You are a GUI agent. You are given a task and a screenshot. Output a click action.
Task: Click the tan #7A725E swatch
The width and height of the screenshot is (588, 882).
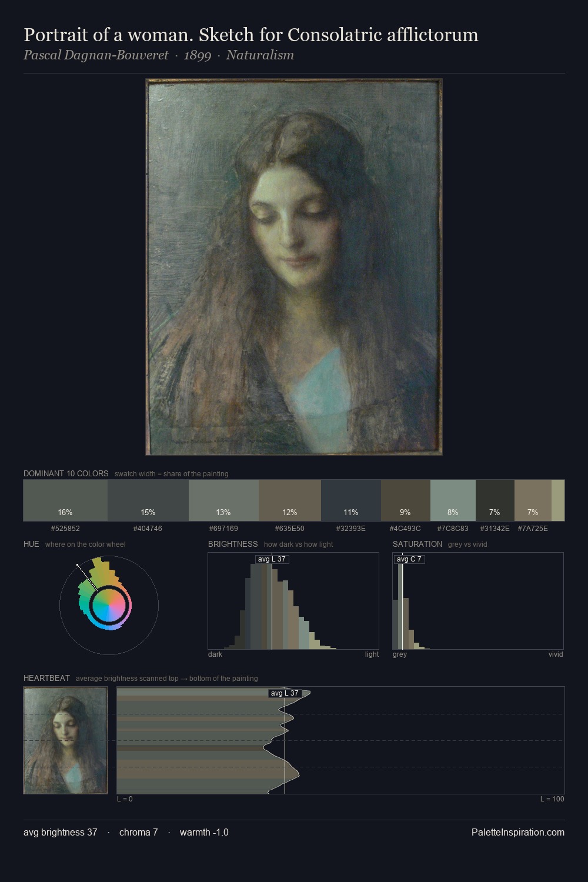click(533, 500)
